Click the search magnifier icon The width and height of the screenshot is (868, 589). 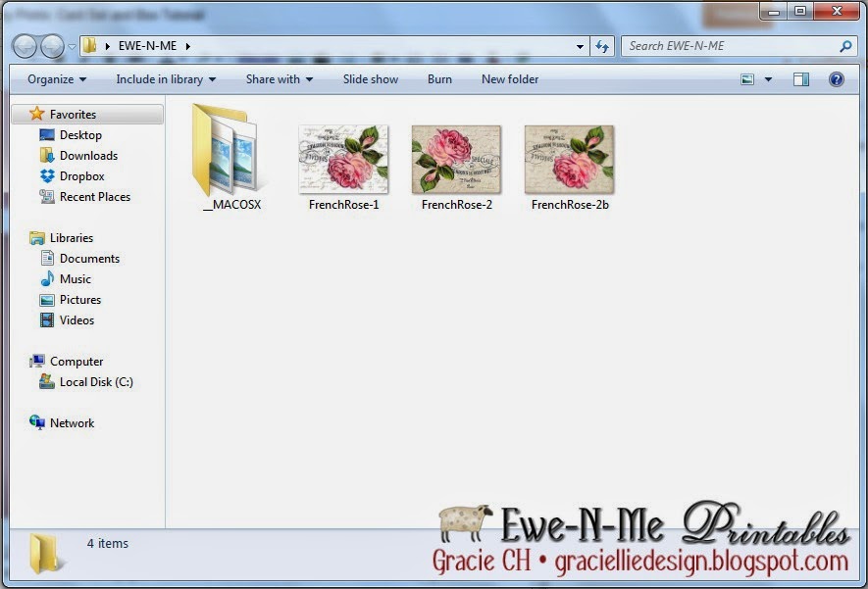pos(845,46)
